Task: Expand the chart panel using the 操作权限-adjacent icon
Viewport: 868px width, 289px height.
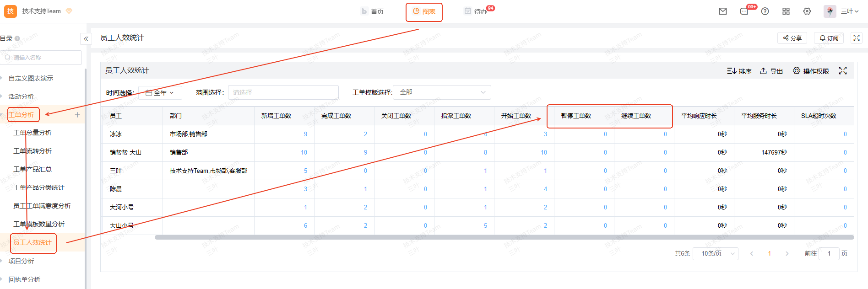Action: pos(843,70)
